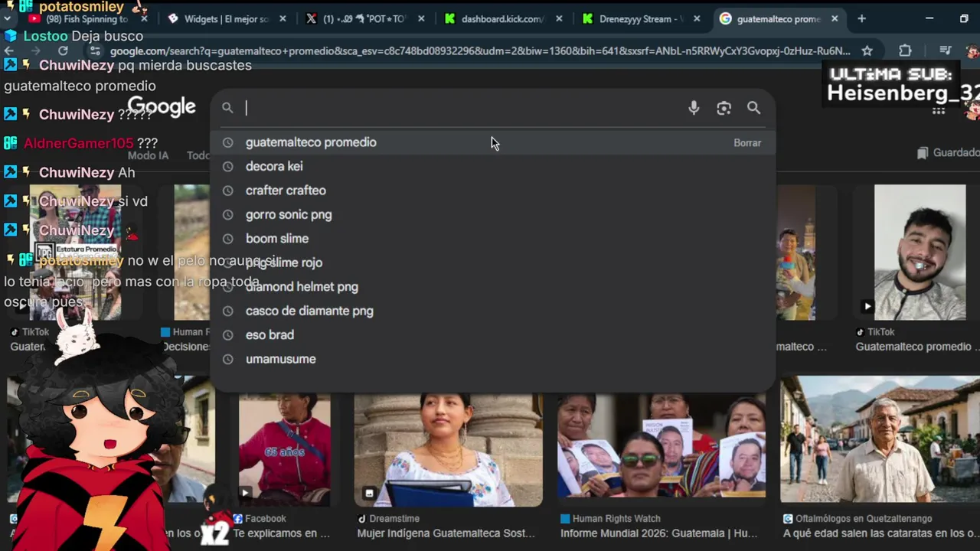Choose suggestion 'png slime rojo'
980x551 pixels.
[x=492, y=262]
